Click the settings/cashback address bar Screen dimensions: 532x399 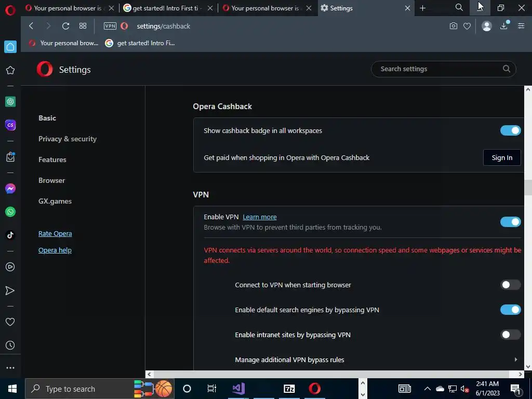(x=163, y=26)
